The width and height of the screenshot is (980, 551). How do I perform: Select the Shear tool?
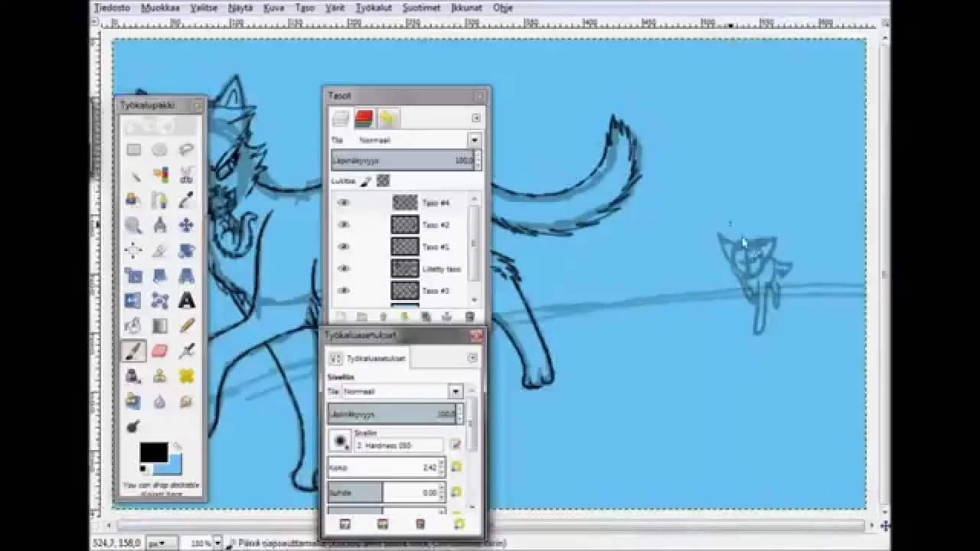pos(159,275)
